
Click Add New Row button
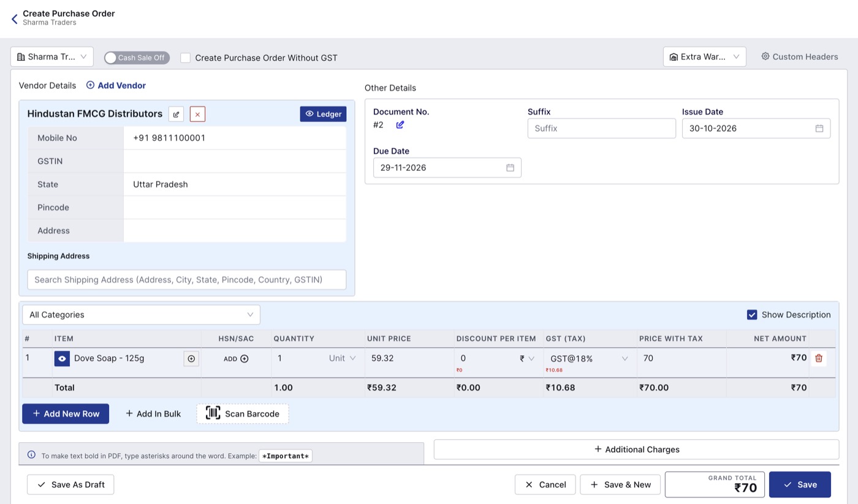(66, 414)
